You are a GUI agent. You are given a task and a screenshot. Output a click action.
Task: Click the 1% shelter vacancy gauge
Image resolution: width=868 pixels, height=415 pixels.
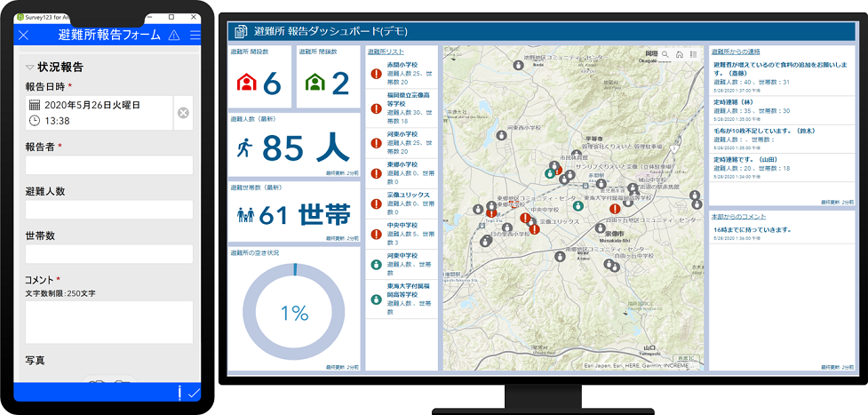[x=294, y=314]
